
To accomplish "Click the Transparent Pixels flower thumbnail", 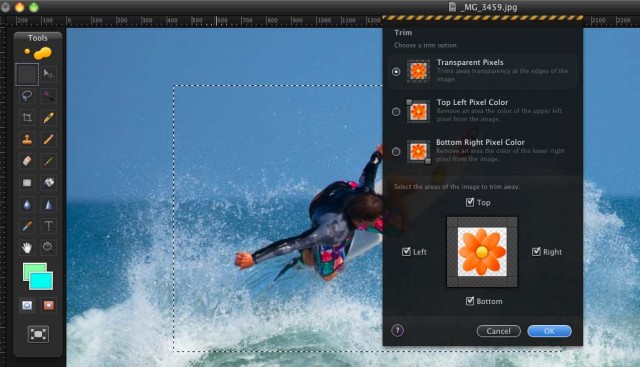I will (418, 71).
